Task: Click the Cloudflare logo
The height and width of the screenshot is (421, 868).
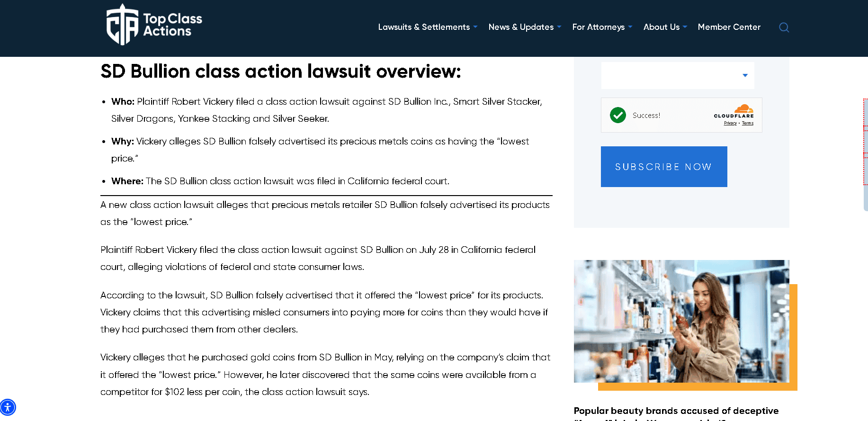Action: coord(734,112)
